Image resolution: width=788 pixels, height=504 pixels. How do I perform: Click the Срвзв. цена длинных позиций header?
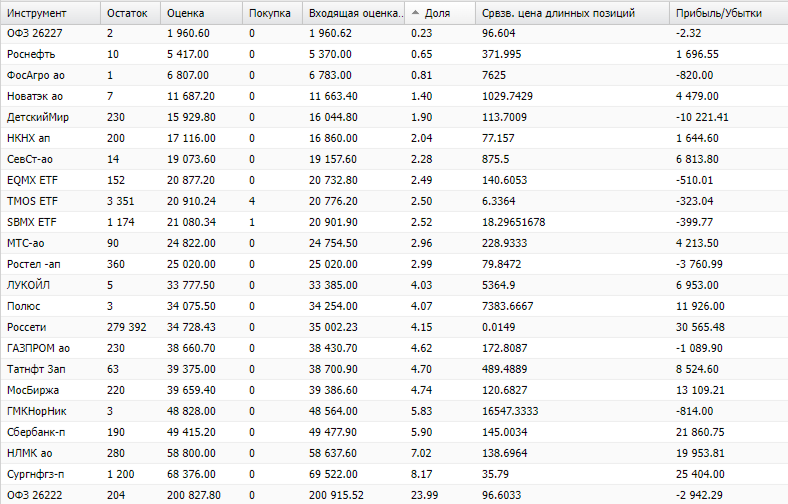point(572,13)
